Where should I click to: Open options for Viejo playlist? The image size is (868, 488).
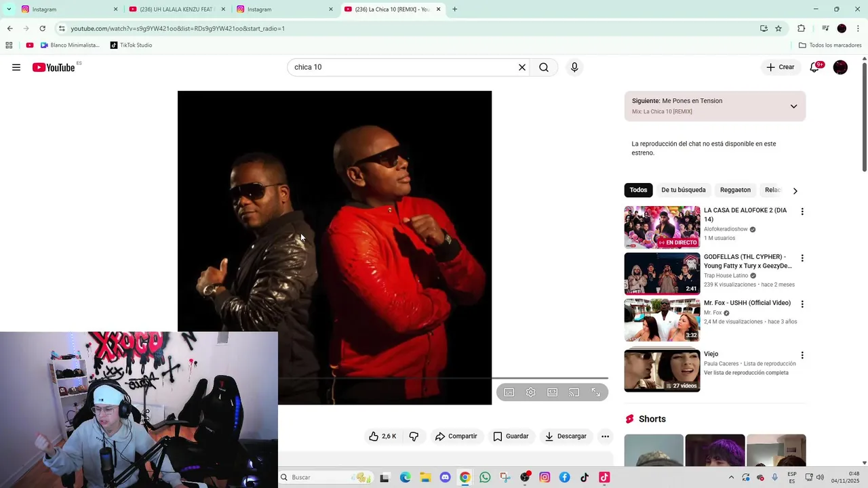click(802, 355)
